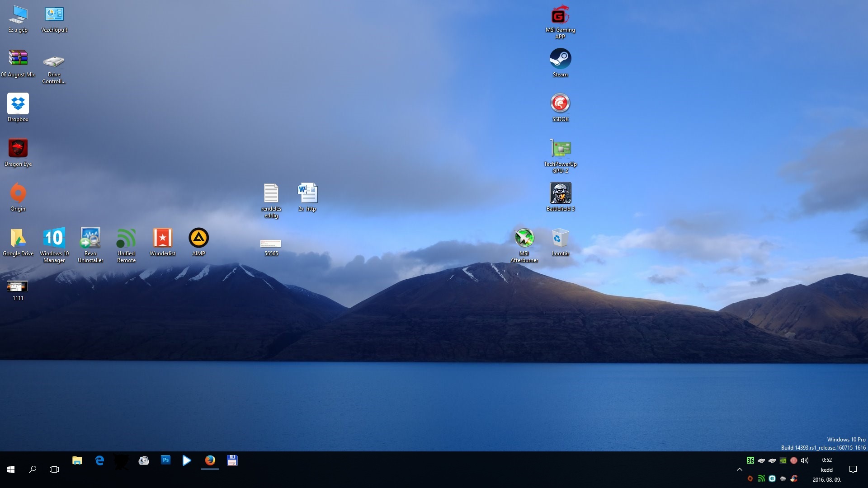Launch Microsoft Edge from the taskbar
The image size is (868, 488).
pos(99,460)
